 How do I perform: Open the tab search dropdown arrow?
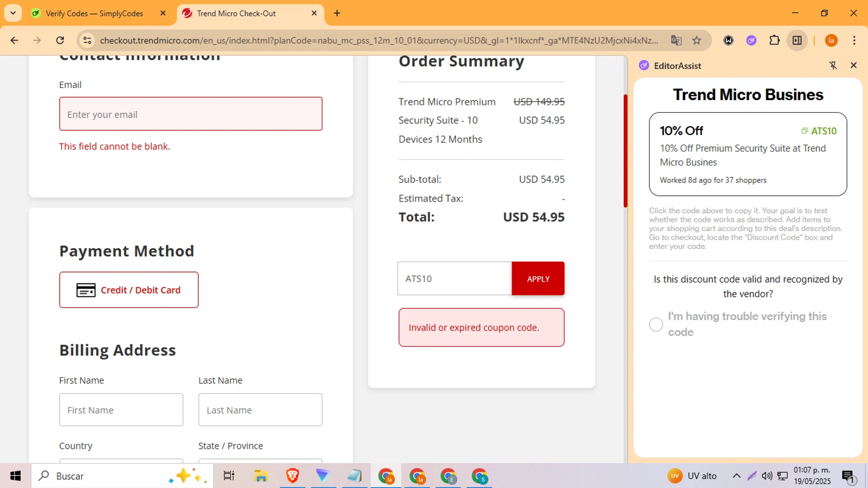pos(13,13)
